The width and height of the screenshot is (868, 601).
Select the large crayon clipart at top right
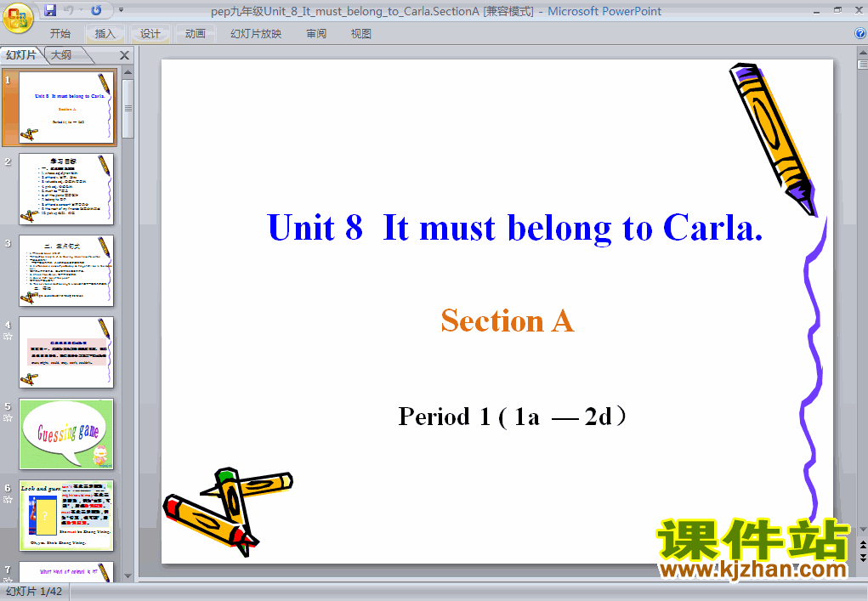[773, 139]
